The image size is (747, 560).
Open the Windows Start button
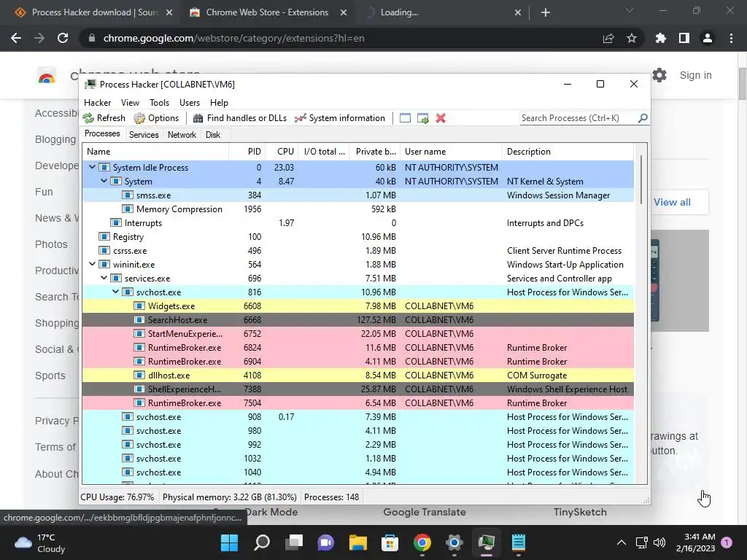click(x=229, y=542)
